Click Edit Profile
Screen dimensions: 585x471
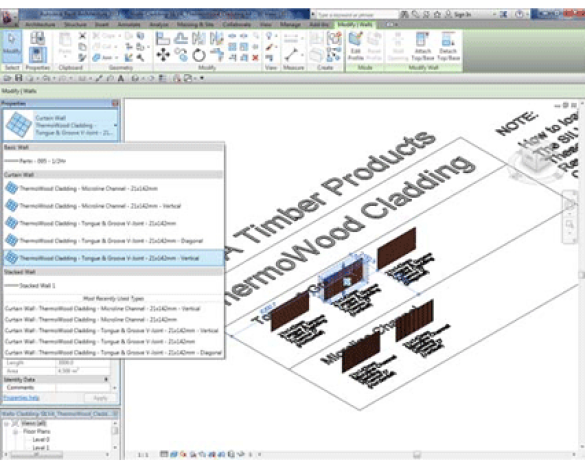tap(356, 46)
